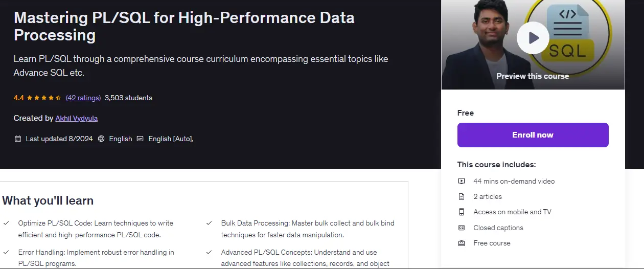Open instructor Akhil Vydyula's profile link
This screenshot has height=269, width=644.
point(77,118)
